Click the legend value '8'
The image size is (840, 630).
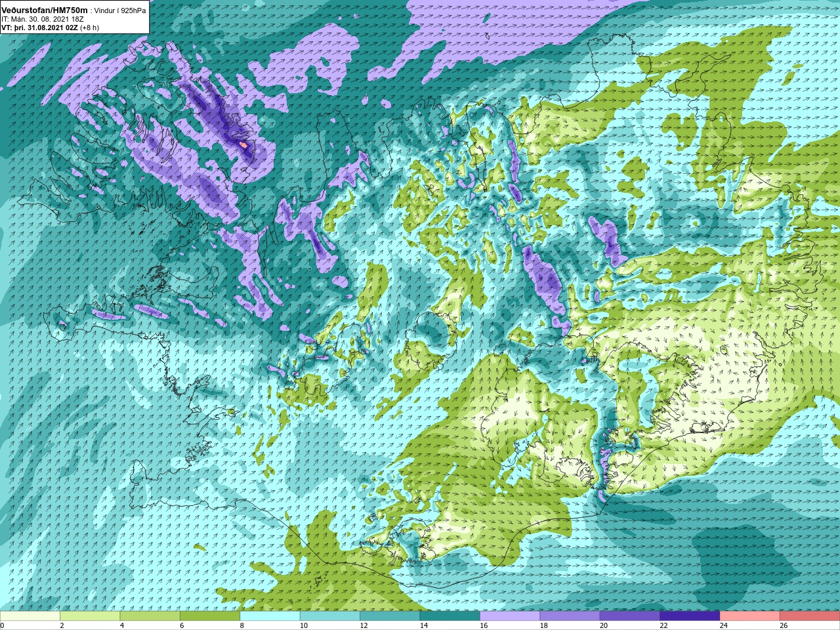[241, 625]
